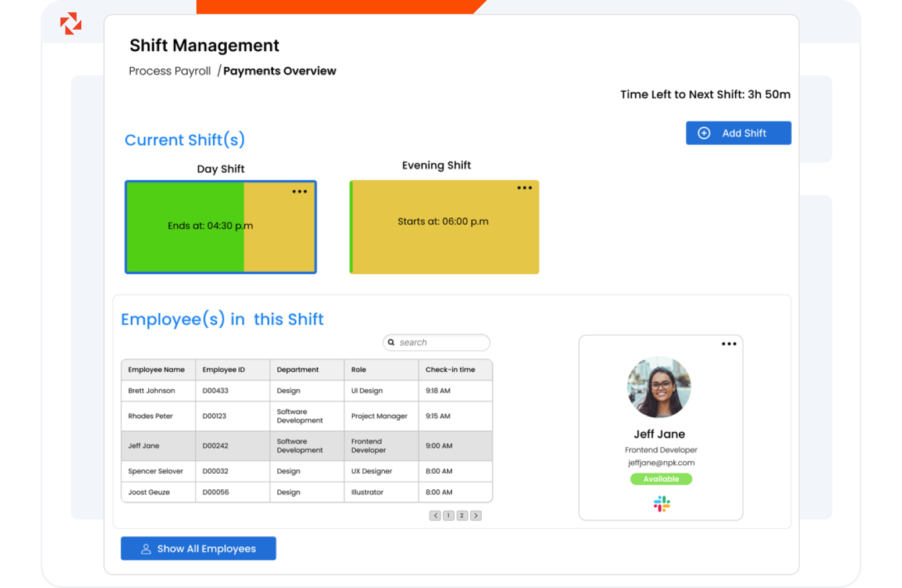
Task: Go to next page of employees
Action: pyautogui.click(x=475, y=515)
